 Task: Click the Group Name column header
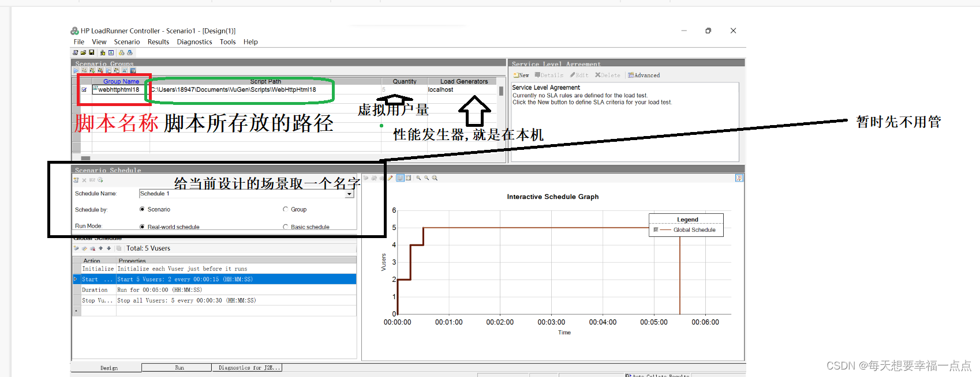click(121, 81)
